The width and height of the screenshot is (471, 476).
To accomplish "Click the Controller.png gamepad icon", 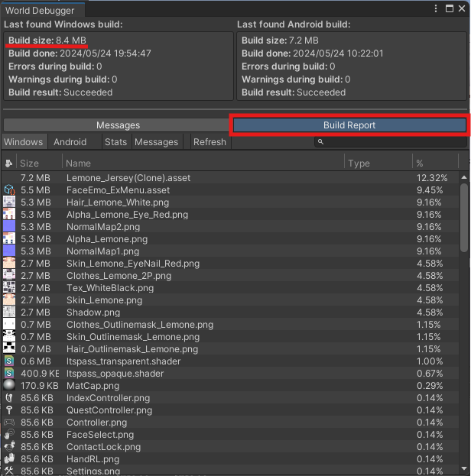I will (x=9, y=423).
